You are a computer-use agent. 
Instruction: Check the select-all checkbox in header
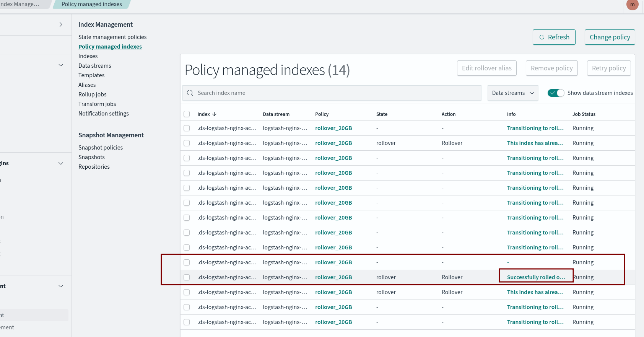187,114
